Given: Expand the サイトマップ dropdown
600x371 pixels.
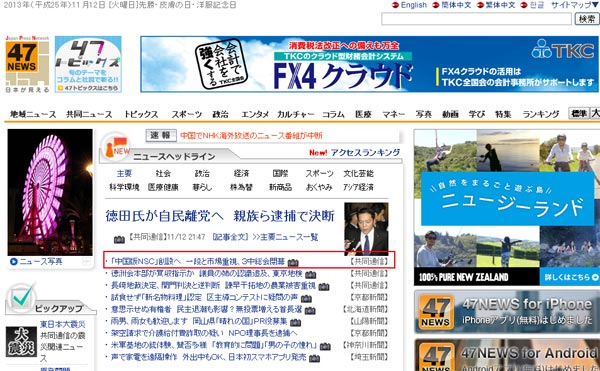Looking at the screenshot, I should (575, 5).
